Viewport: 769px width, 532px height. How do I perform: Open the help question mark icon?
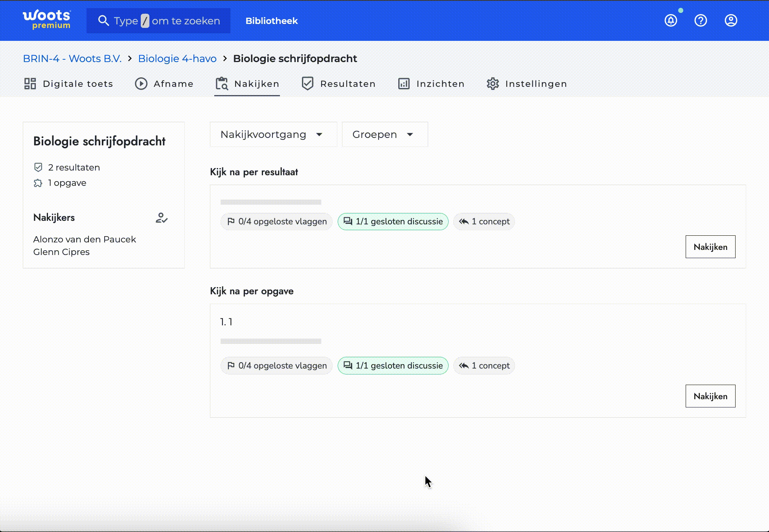[701, 20]
